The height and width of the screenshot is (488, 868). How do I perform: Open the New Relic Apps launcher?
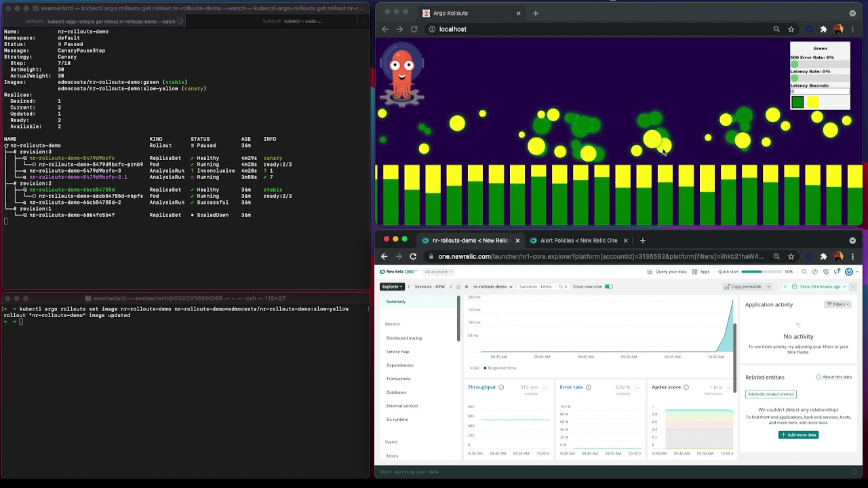tap(701, 272)
